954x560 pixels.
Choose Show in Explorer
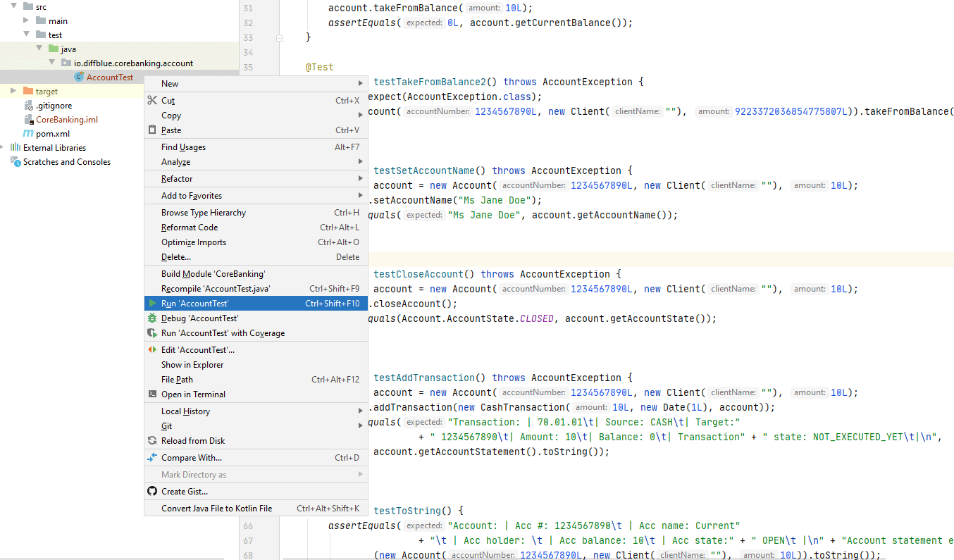[x=256, y=365]
